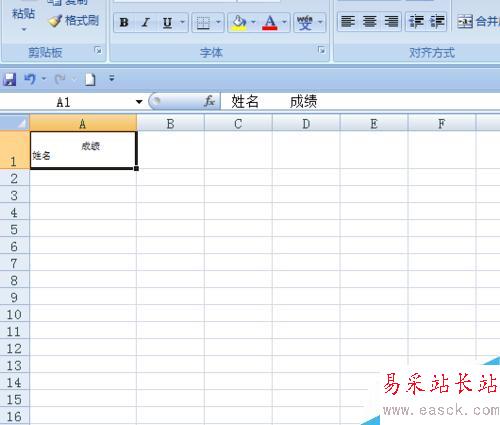Click insert function fx icon

point(209,101)
